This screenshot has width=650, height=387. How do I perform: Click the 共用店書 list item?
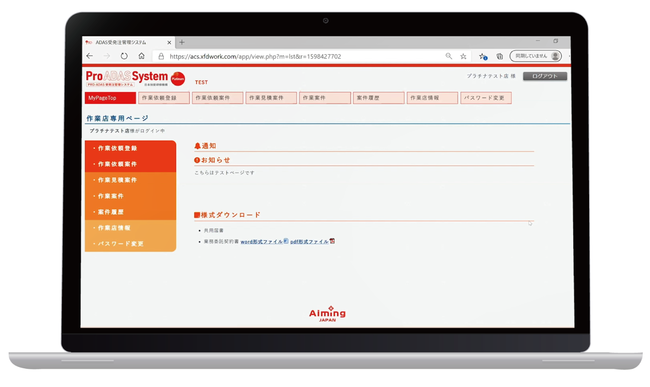point(213,230)
